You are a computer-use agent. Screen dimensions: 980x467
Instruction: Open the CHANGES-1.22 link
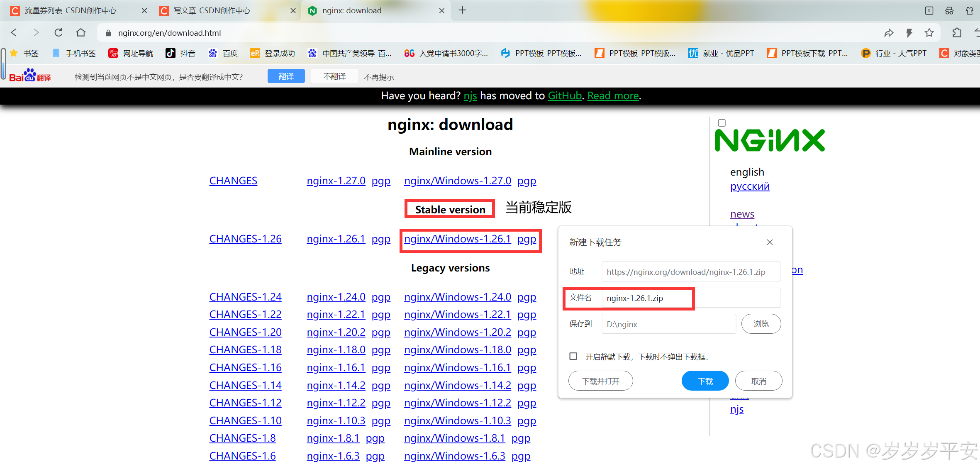[246, 315]
